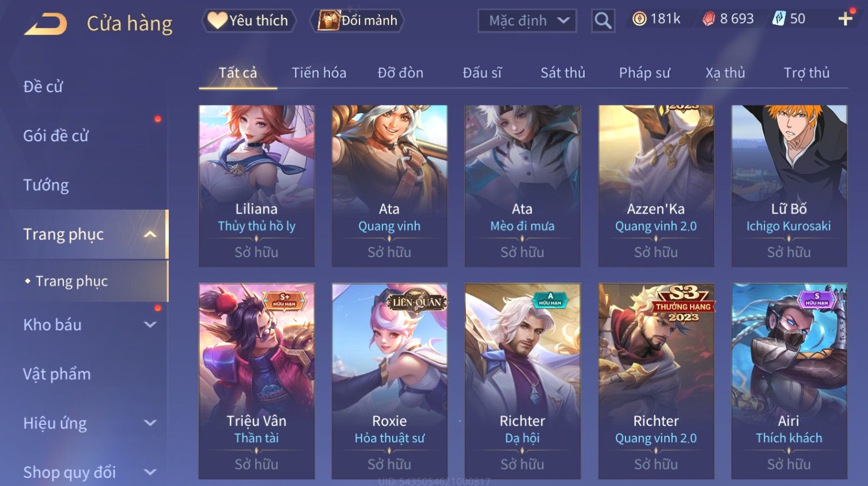Viewport: 868px width, 486px height.
Task: Switch to the Sát thủ tab
Action: coord(563,73)
